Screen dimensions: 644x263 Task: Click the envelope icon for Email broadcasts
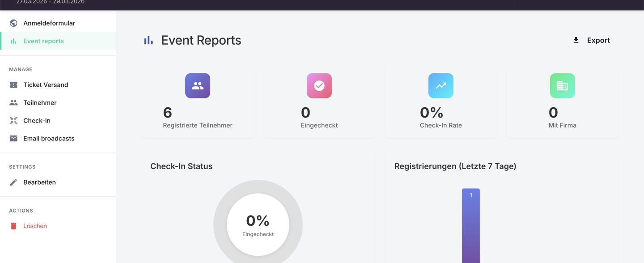[x=13, y=138]
